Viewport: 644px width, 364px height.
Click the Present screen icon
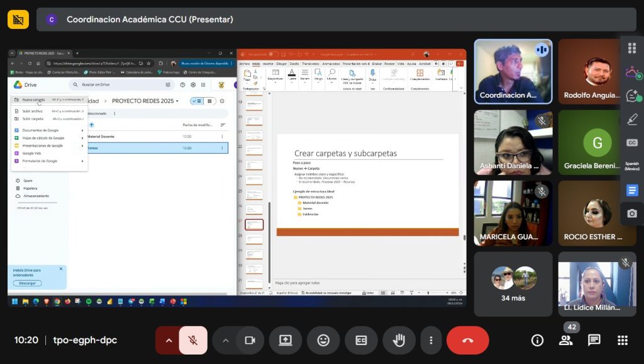click(286, 340)
